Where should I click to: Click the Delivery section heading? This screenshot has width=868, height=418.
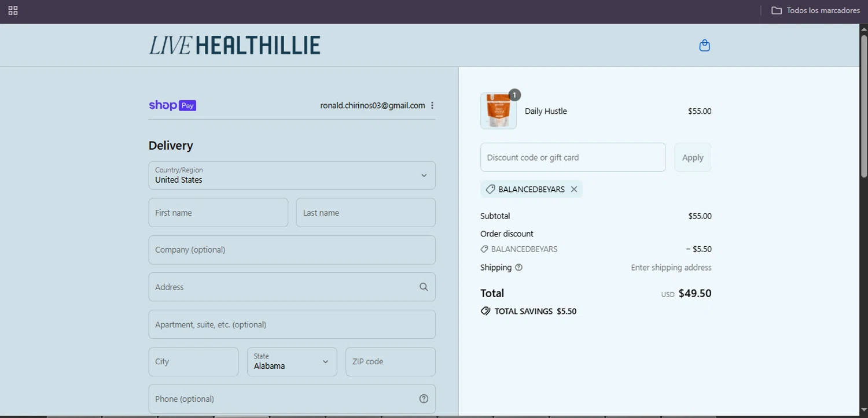[171, 146]
